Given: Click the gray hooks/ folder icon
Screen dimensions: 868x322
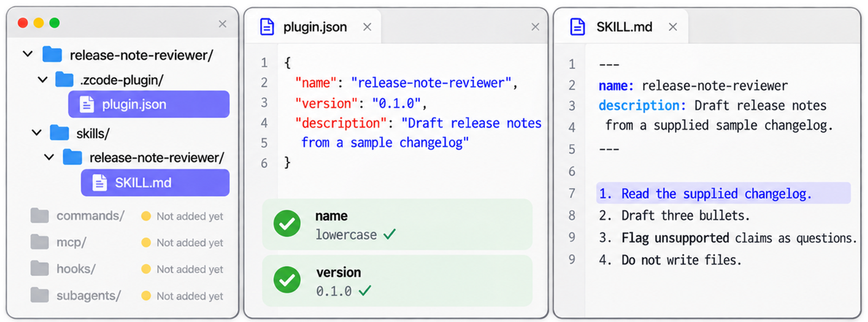Looking at the screenshot, I should coord(40,268).
